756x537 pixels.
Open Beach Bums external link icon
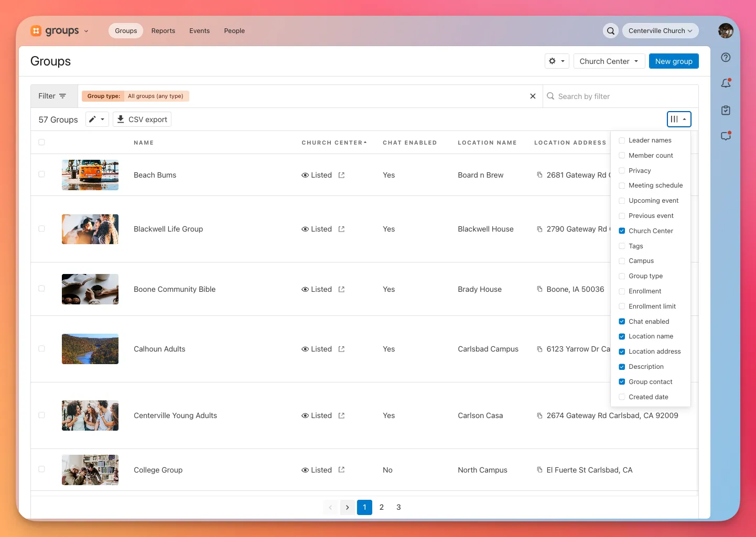coord(341,175)
